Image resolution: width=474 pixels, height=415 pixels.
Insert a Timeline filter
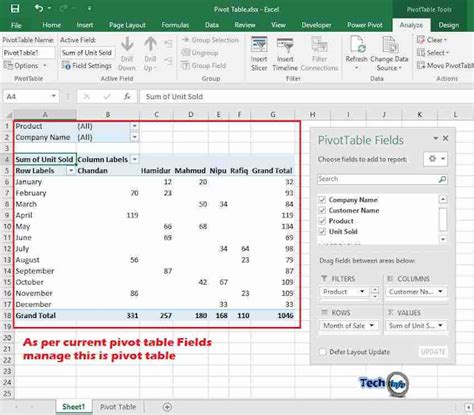pos(285,53)
